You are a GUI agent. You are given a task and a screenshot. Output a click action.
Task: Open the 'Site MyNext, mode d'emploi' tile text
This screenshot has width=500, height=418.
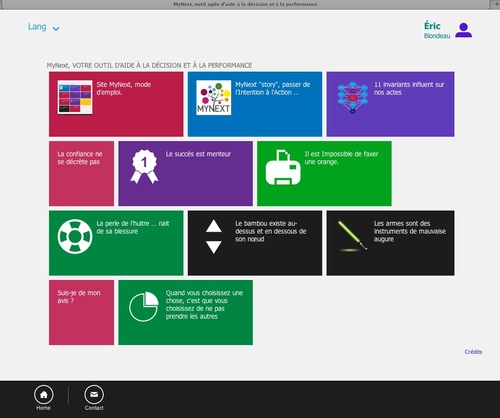[x=124, y=88]
